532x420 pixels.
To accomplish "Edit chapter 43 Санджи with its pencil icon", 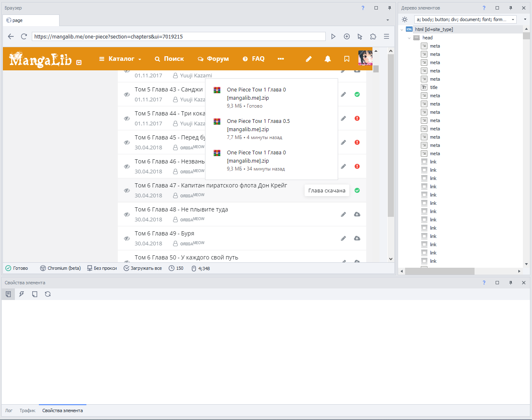I will pyautogui.click(x=344, y=94).
